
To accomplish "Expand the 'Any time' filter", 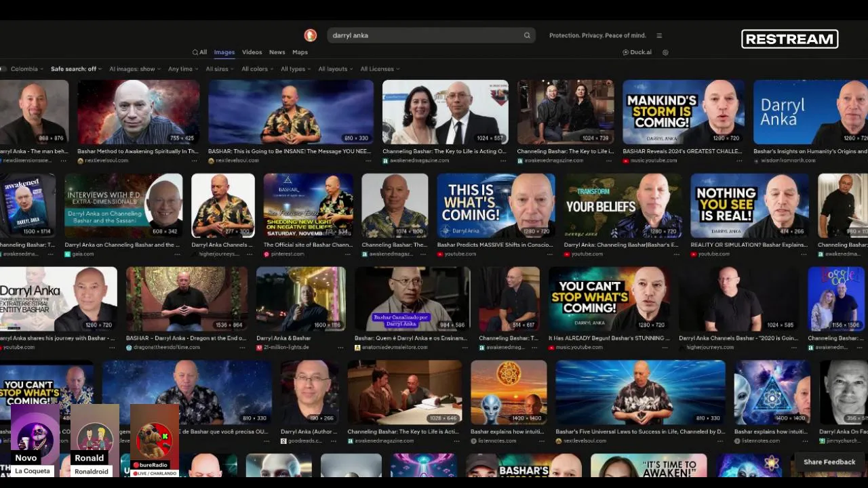I will coord(183,69).
